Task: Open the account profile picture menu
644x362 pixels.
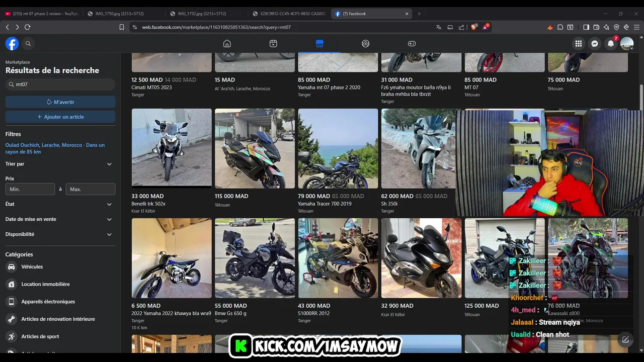Action: click(x=627, y=44)
